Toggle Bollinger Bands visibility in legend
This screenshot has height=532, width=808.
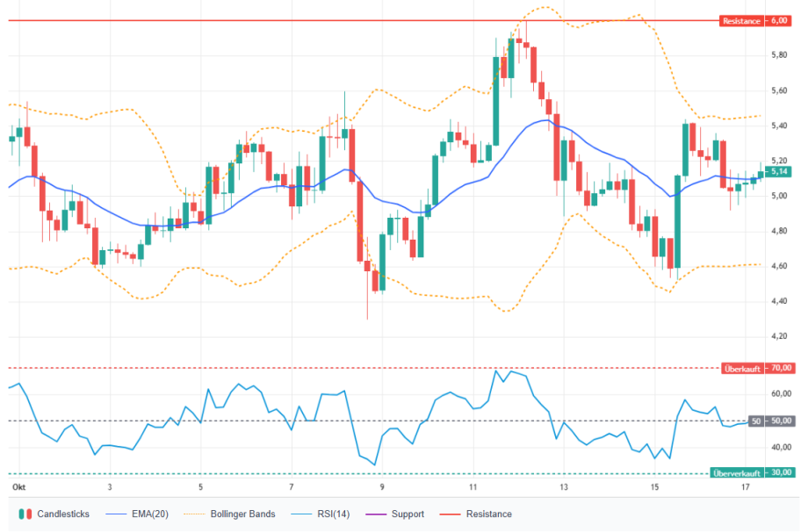pos(242,514)
